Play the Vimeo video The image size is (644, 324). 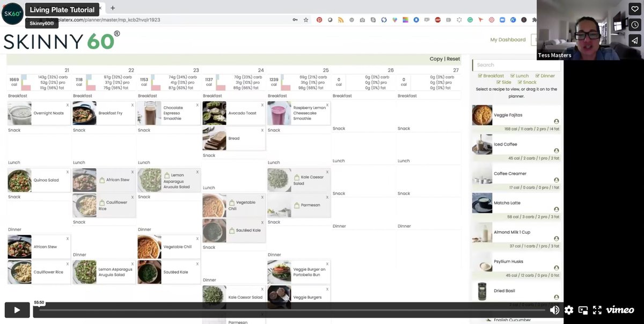tap(17, 310)
